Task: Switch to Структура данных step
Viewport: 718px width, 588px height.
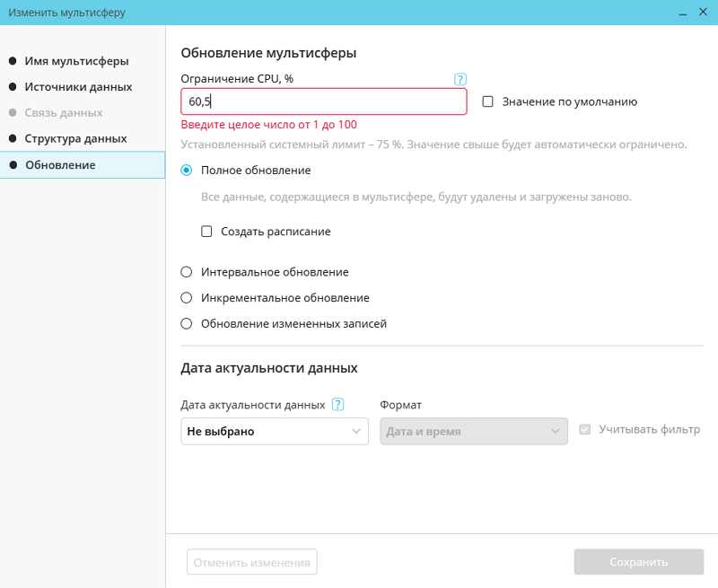Action: click(75, 139)
